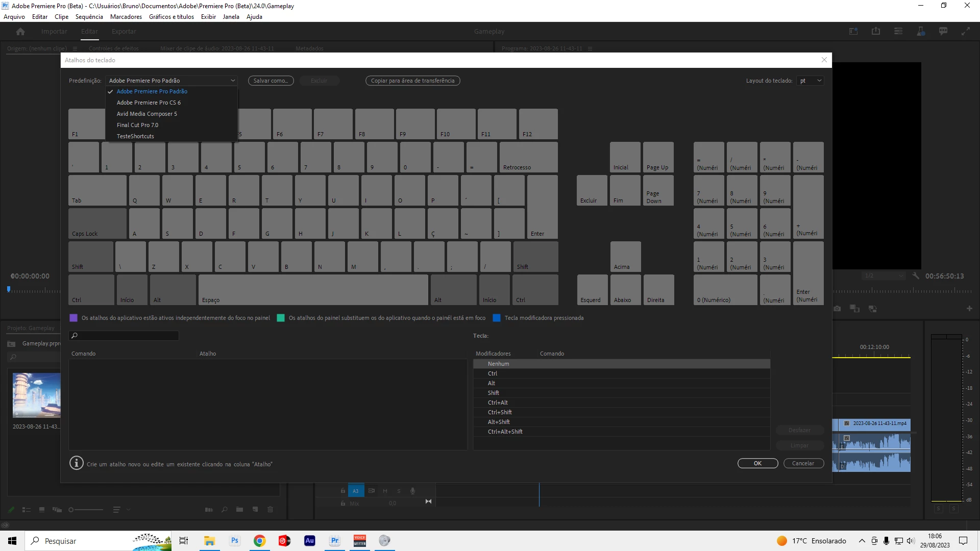Toggle the A3 track lock icon
This screenshot has height=551, width=980.
[x=343, y=491]
